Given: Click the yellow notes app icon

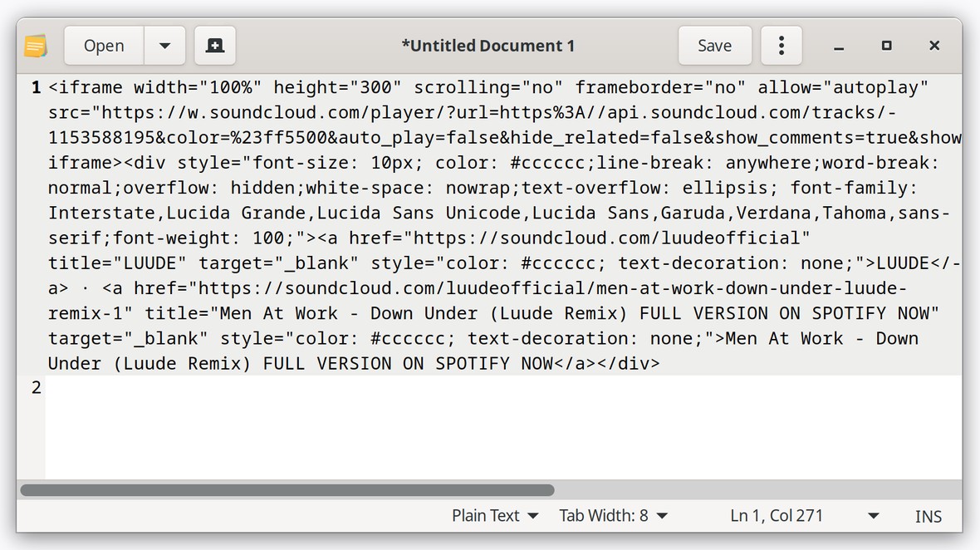Looking at the screenshot, I should tap(36, 46).
